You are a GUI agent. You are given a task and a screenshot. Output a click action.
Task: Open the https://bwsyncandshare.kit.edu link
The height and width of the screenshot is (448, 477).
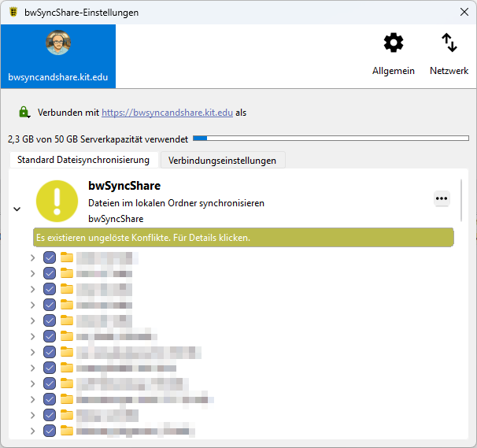[167, 113]
